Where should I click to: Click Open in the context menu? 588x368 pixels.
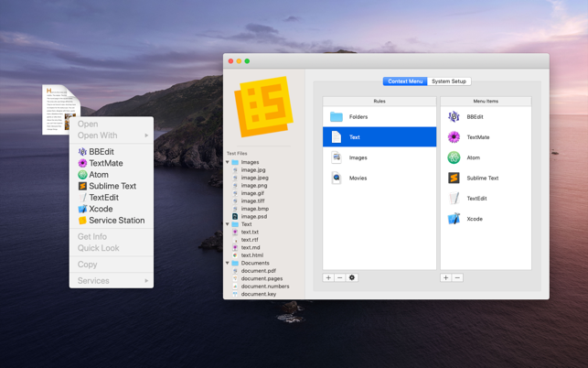point(112,124)
